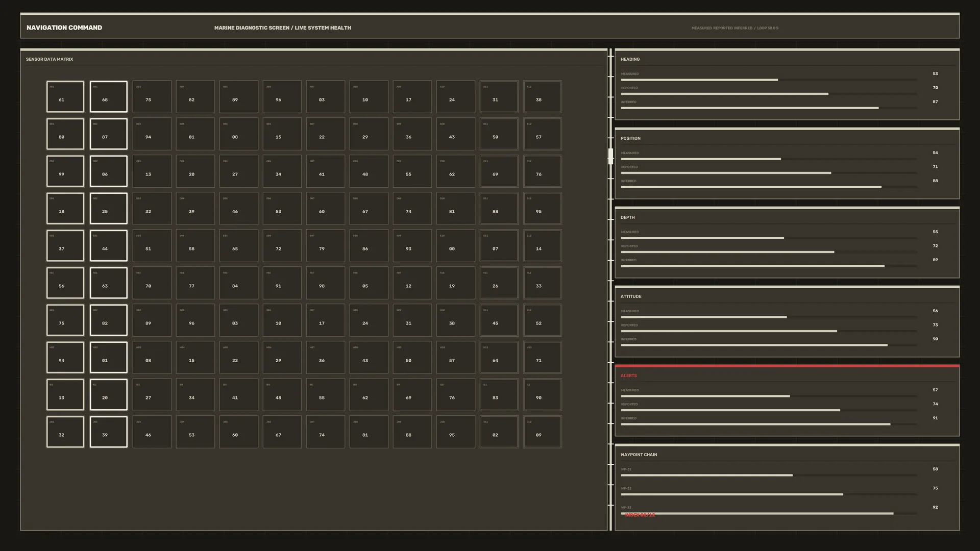980x551 pixels.
Task: Choose cell F12 showing 33
Action: point(542,283)
